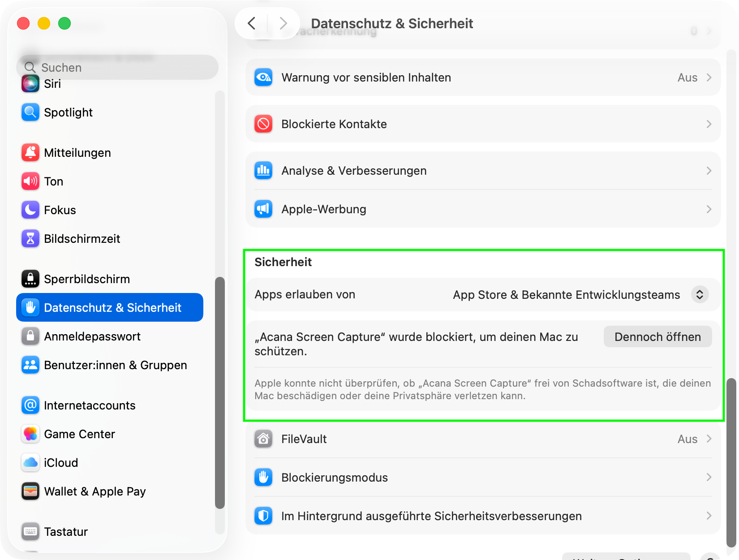Image resolution: width=739 pixels, height=560 pixels.
Task: Click the Ton speaker icon
Action: pos(30,181)
